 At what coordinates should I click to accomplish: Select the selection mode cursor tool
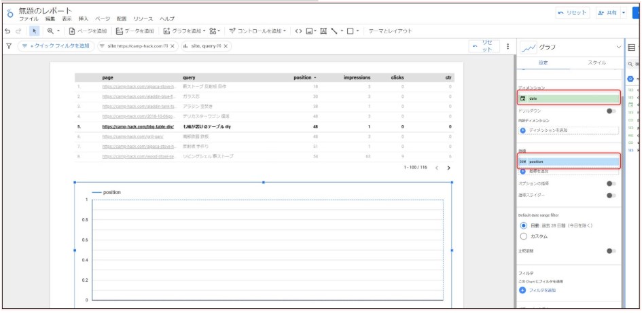coord(35,31)
